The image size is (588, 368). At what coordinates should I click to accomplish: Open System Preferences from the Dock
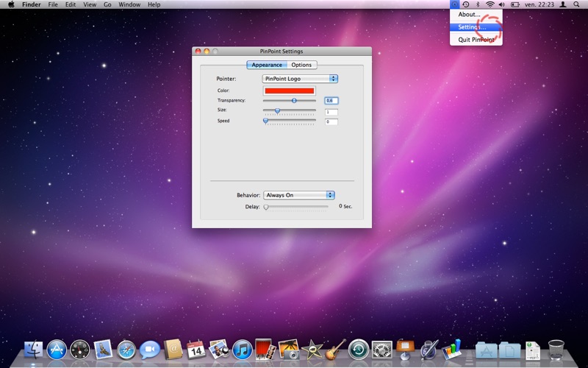click(x=381, y=350)
